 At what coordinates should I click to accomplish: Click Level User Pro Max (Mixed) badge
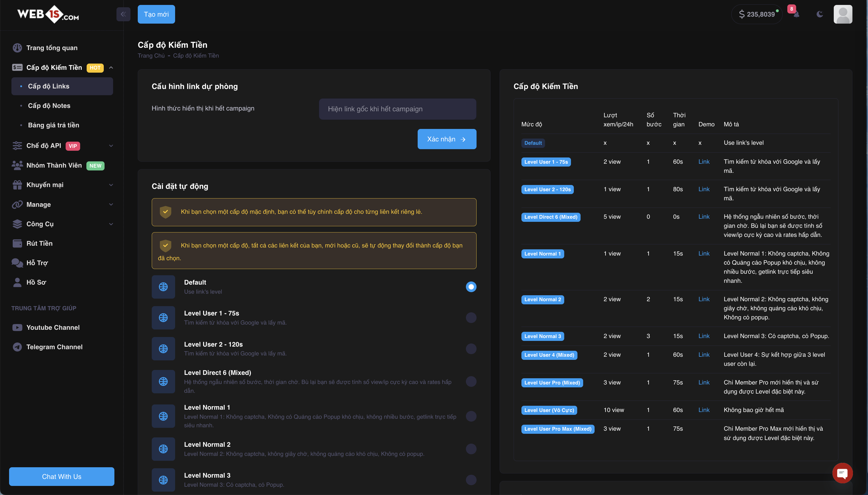click(558, 429)
